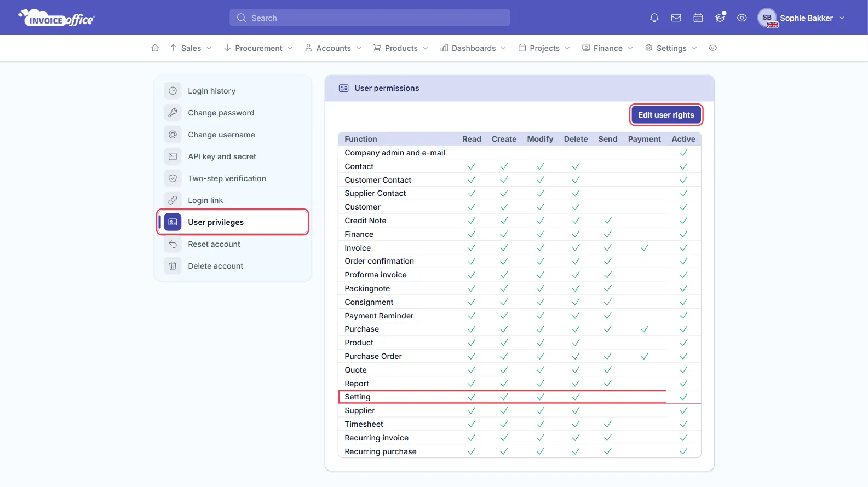Click the Two-step verification shield icon
868x487 pixels.
[x=173, y=178]
